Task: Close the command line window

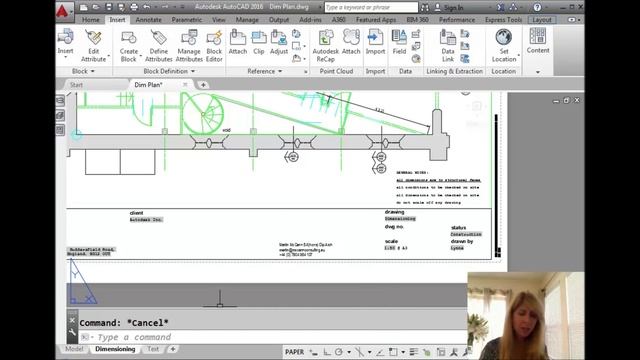Action: [72, 320]
